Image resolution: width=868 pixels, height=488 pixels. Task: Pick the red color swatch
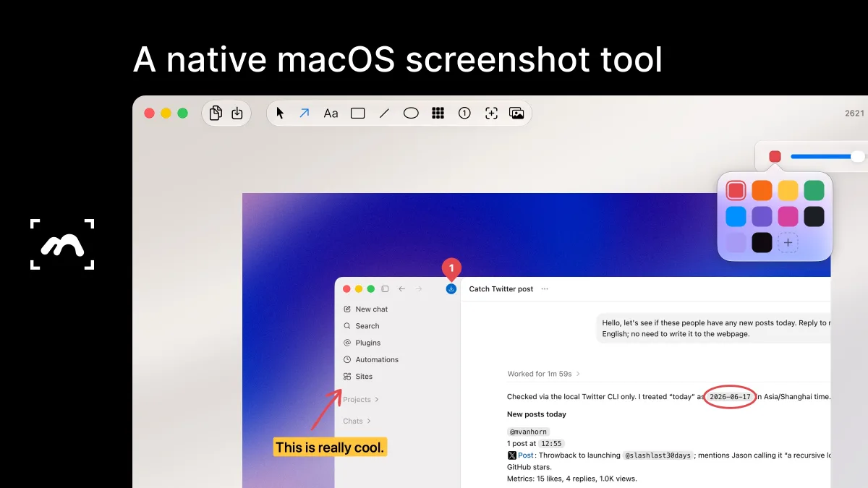point(736,190)
